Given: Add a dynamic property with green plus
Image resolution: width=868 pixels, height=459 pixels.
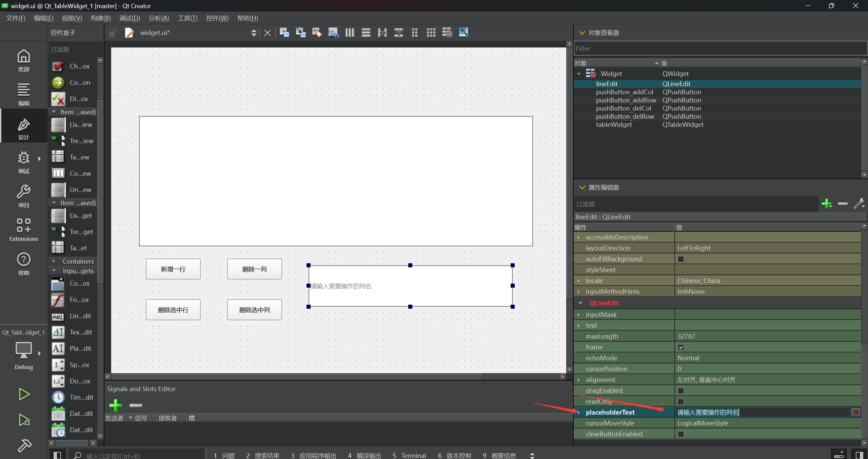Looking at the screenshot, I should coord(827,204).
